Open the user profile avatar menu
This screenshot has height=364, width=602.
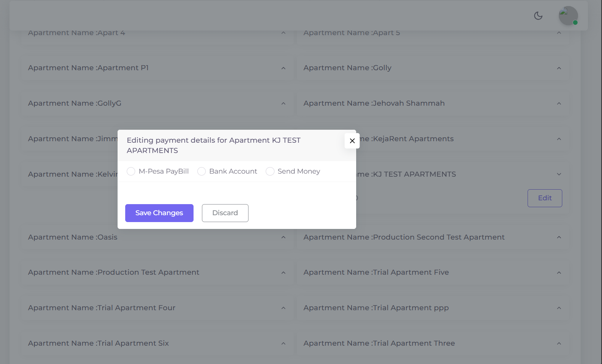pyautogui.click(x=568, y=16)
